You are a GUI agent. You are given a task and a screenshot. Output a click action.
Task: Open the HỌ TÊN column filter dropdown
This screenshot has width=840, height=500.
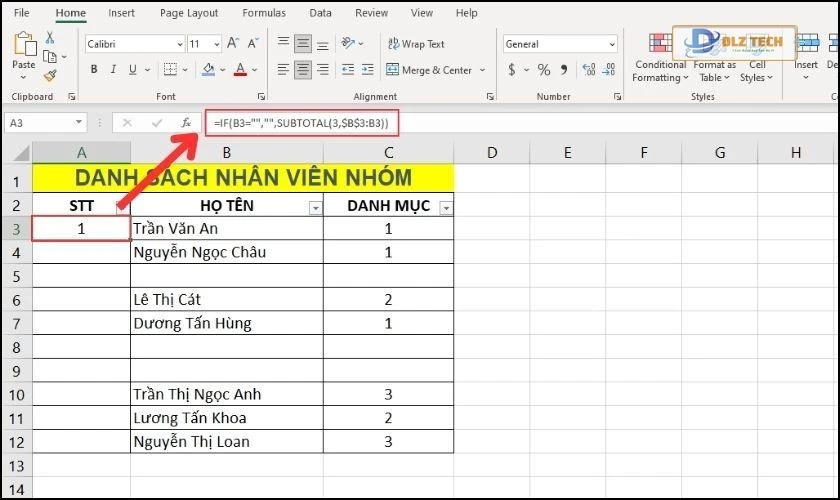point(316,208)
